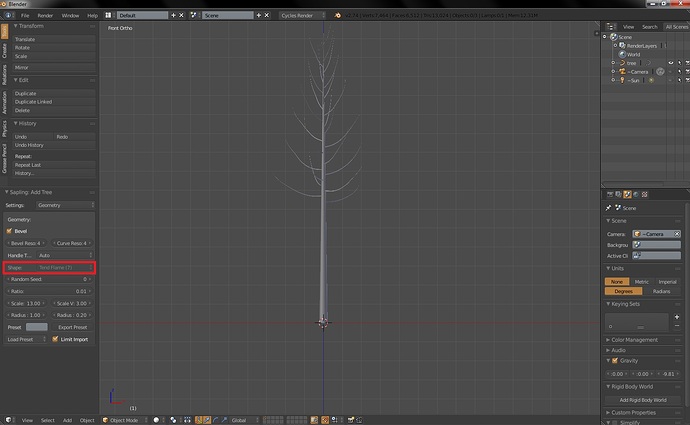Switch angle units to Radians
This screenshot has height=425, width=690.
pyautogui.click(x=661, y=291)
